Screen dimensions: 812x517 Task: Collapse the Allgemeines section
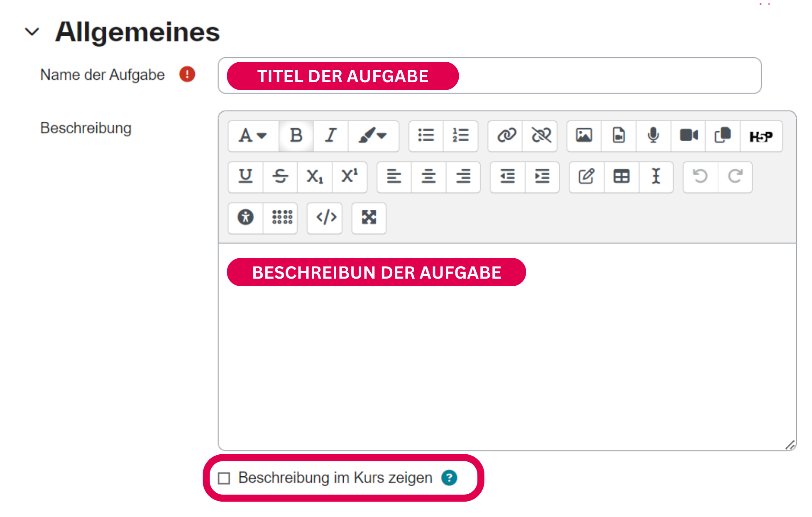coord(32,32)
